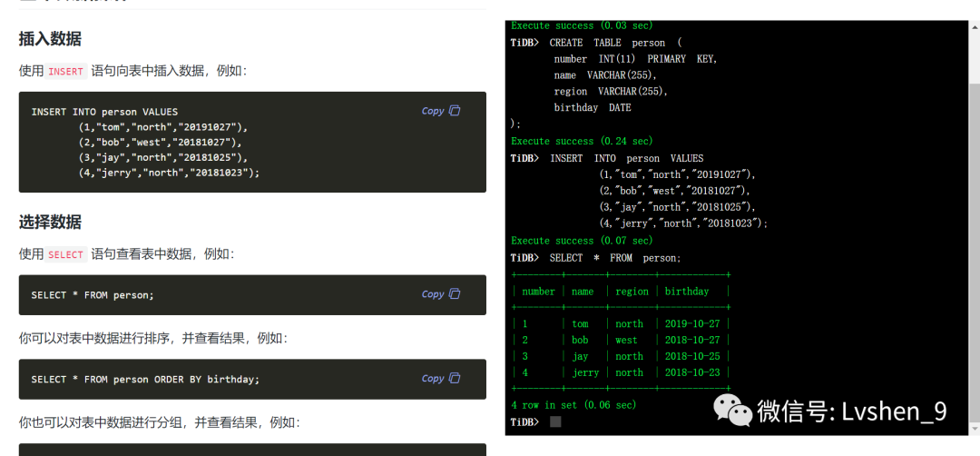980x456 pixels.
Task: Click the INSERT INTO person VALUES code text
Action: pos(104,112)
